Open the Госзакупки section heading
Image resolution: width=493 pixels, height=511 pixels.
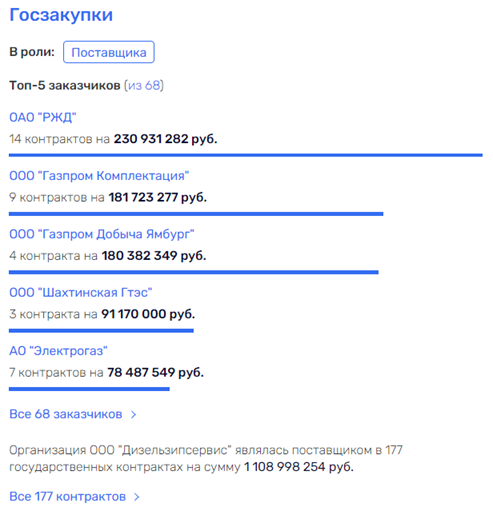(61, 15)
